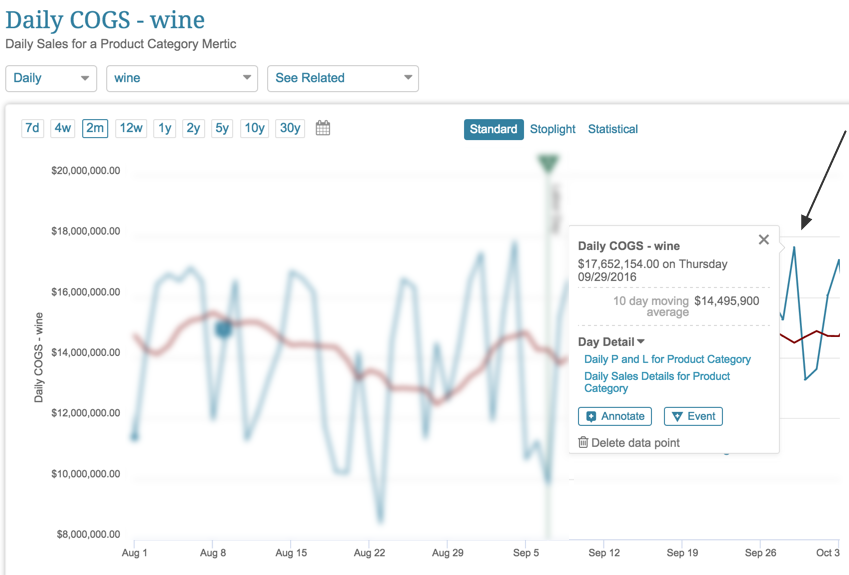Expand the See Related dropdown
Image resolution: width=849 pixels, height=575 pixels.
coord(343,78)
